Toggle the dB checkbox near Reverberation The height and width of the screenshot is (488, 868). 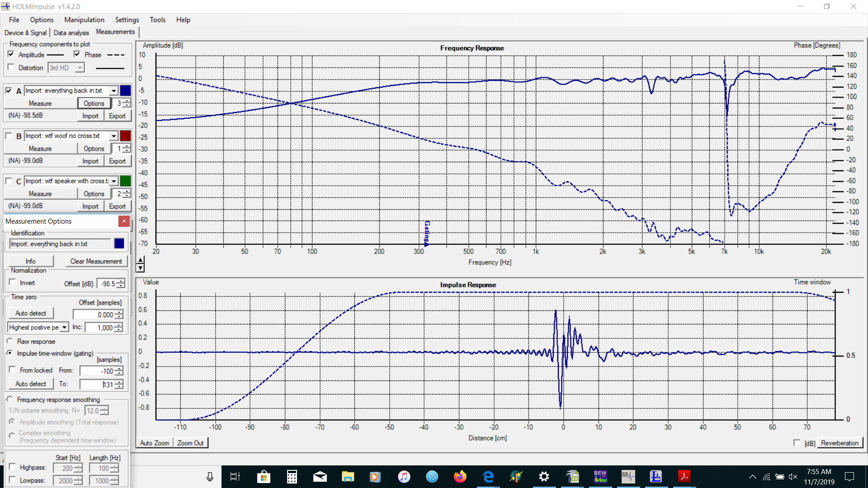pyautogui.click(x=797, y=443)
